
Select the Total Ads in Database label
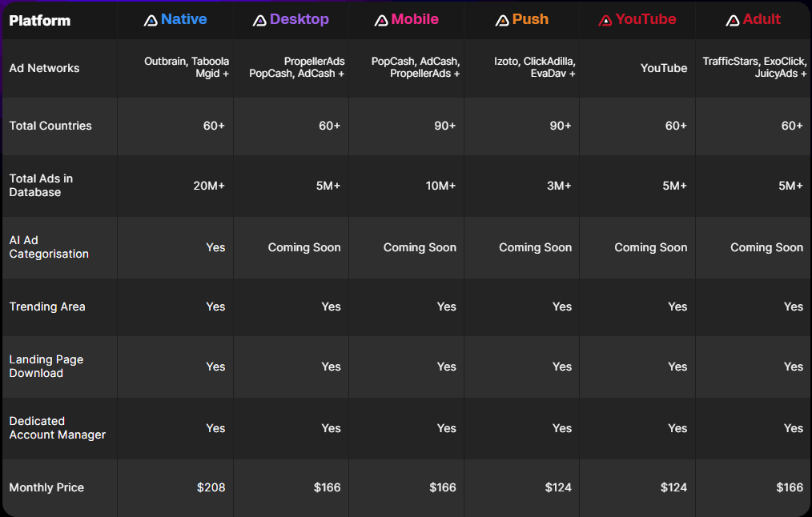pos(41,185)
